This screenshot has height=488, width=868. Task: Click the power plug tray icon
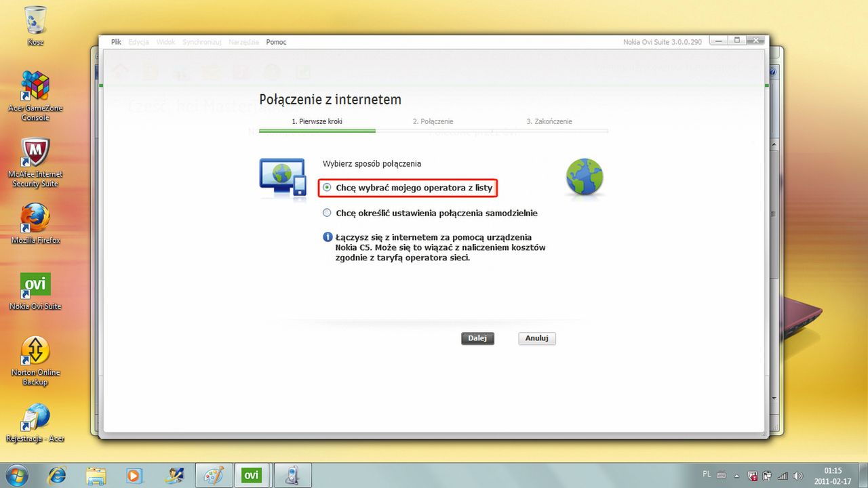click(x=767, y=476)
